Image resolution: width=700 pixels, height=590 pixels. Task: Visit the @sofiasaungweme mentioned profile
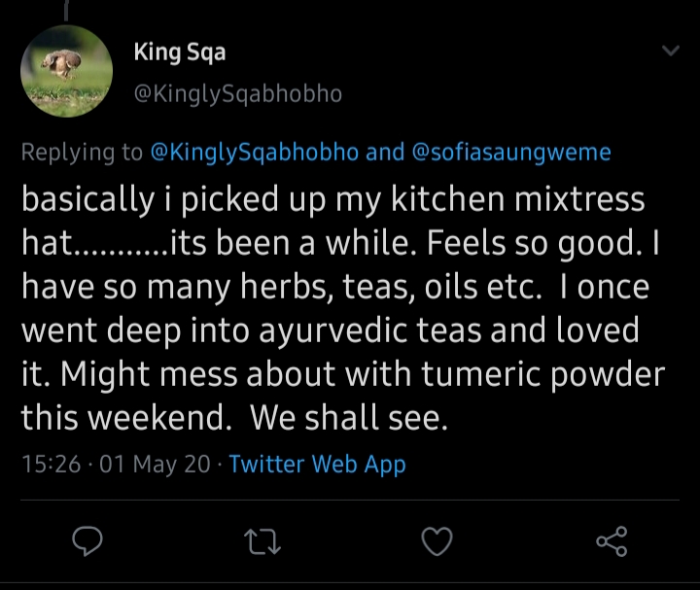pos(512,153)
